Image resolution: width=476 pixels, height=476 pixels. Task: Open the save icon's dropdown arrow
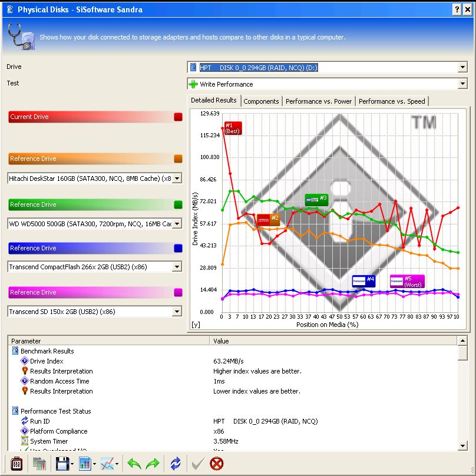coord(72,464)
